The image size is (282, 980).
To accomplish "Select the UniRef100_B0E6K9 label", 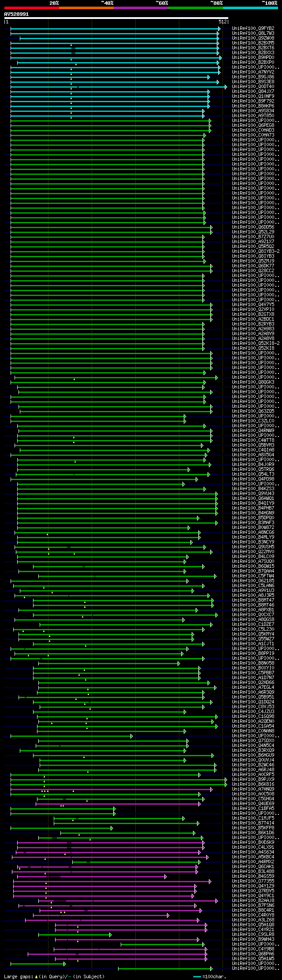I will (253, 843).
